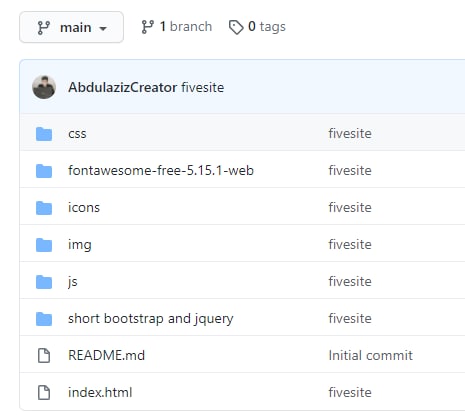Click fontawesome-free-5.15.1-web folder icon
Viewport: 465px width, 418px height.
click(x=44, y=171)
